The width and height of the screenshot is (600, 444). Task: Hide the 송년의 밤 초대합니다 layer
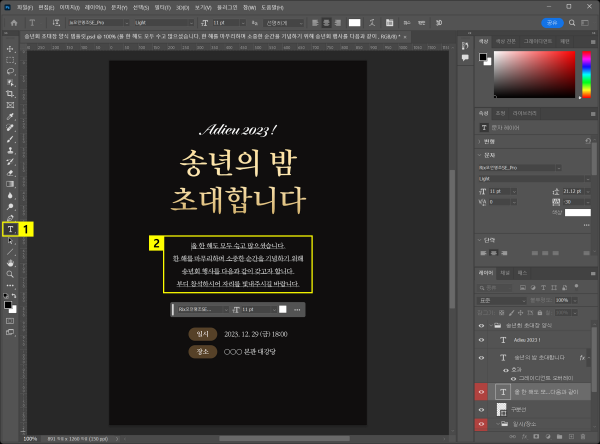483,357
